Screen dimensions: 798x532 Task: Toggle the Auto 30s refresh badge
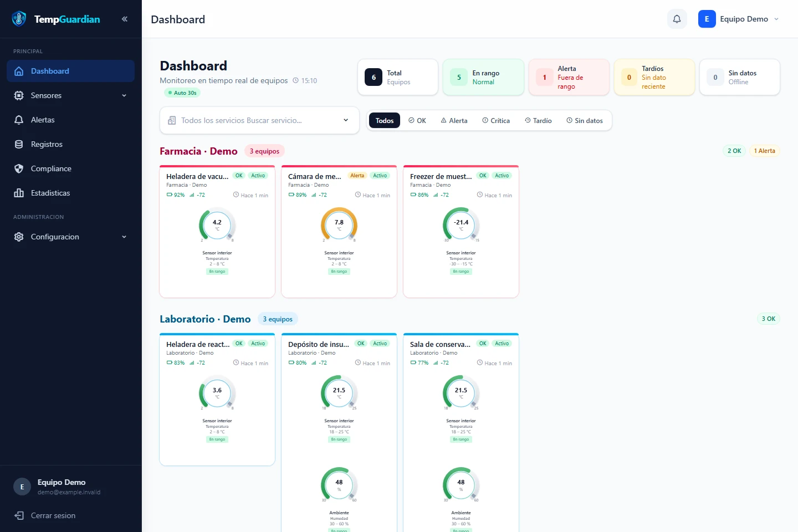pyautogui.click(x=182, y=93)
